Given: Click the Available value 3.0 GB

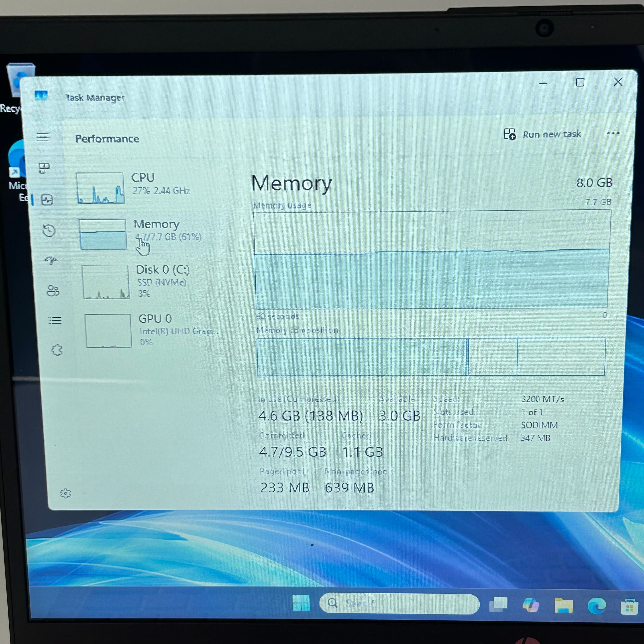Looking at the screenshot, I should [x=400, y=416].
